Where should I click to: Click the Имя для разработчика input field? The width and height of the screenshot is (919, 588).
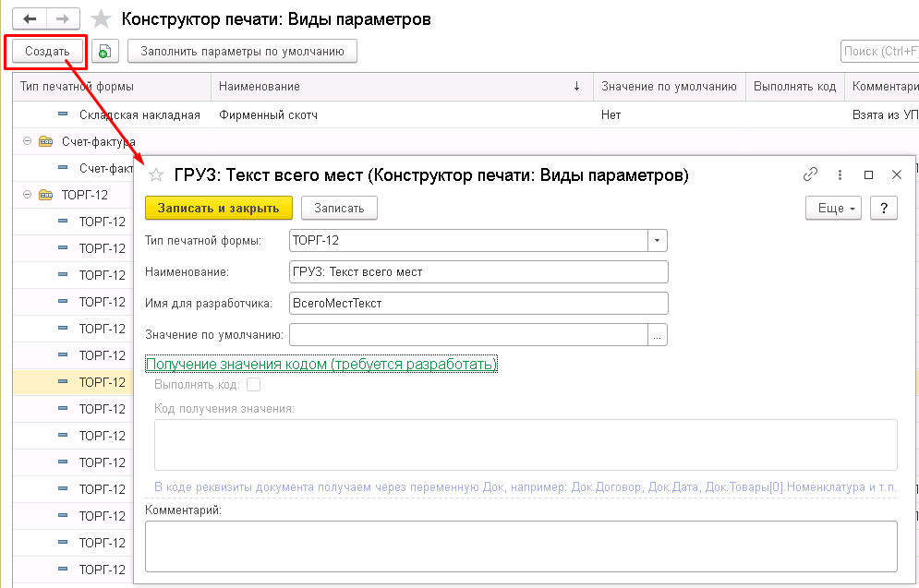(478, 303)
